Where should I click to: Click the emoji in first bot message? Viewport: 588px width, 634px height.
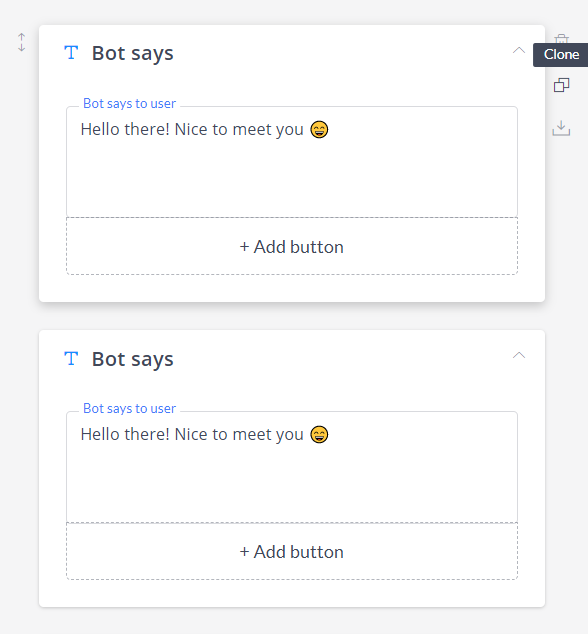[319, 130]
